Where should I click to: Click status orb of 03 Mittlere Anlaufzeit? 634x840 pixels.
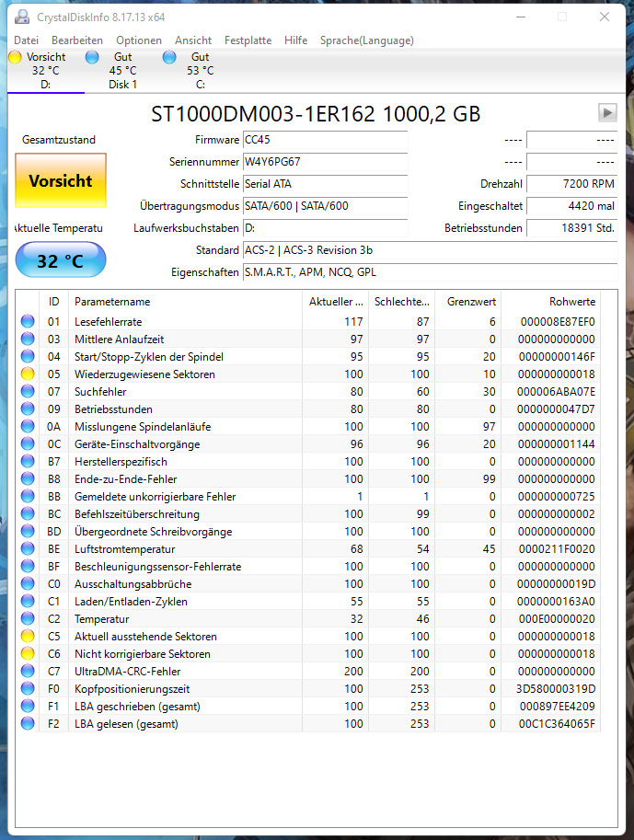click(28, 339)
